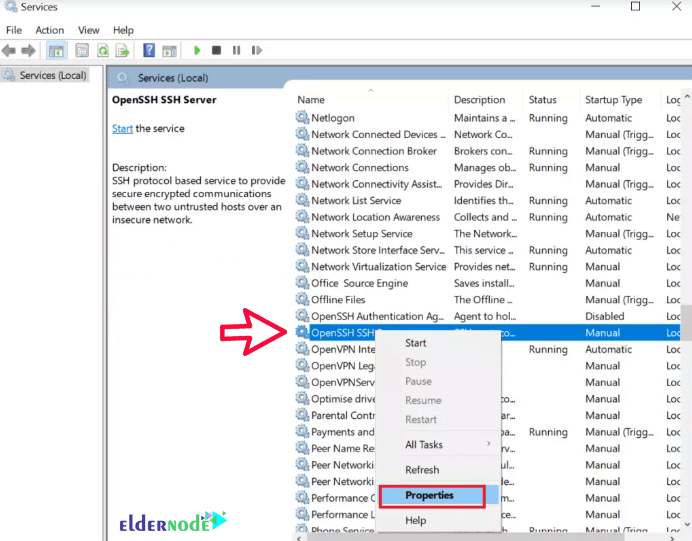Select Network Location Awareness service
The height and width of the screenshot is (541, 692).
click(x=487, y=217)
